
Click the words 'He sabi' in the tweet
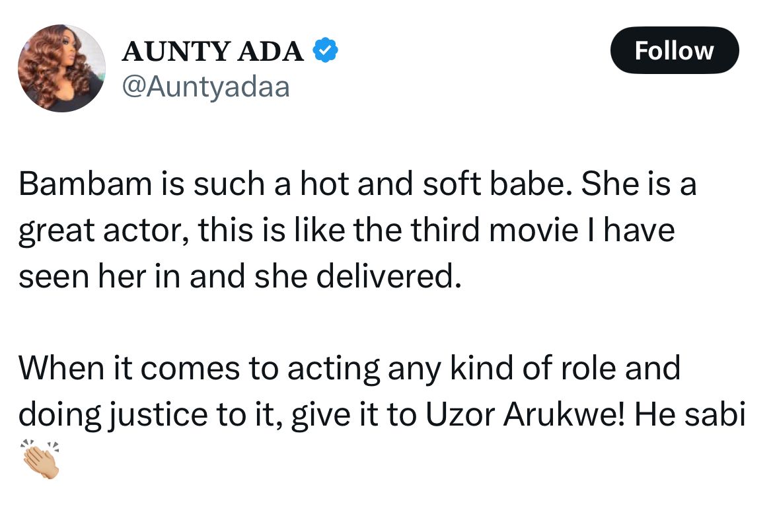click(x=690, y=414)
